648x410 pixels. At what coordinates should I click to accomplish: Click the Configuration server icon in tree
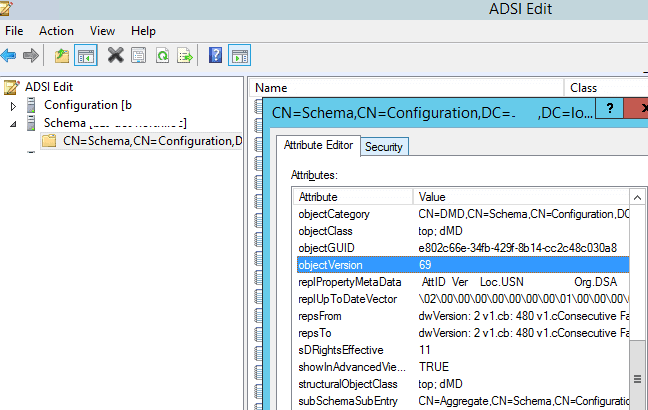(x=31, y=105)
